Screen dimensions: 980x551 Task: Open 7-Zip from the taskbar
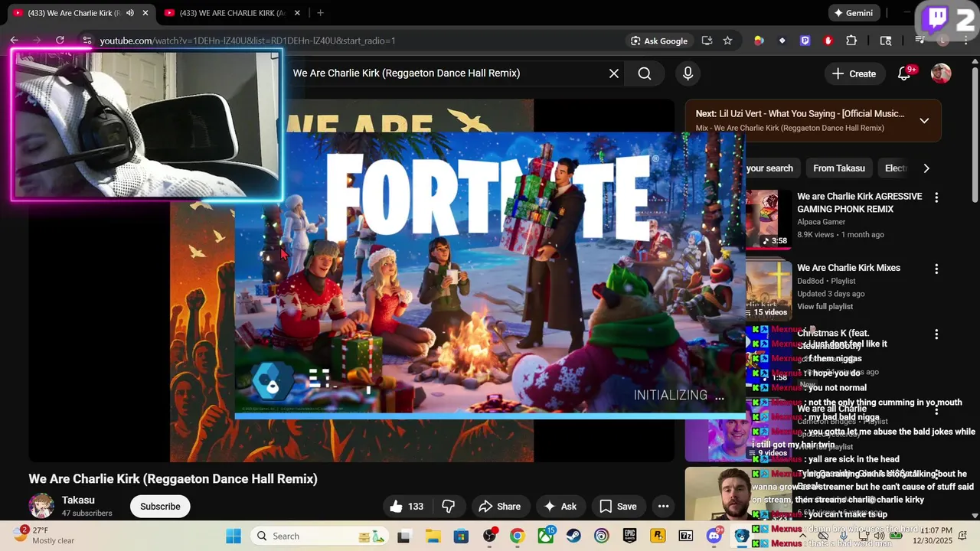[686, 536]
